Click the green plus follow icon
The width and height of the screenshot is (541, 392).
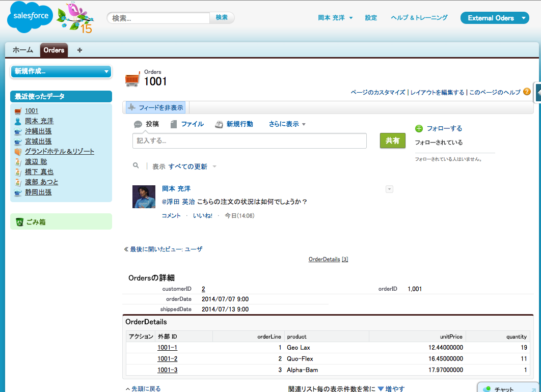coord(419,129)
